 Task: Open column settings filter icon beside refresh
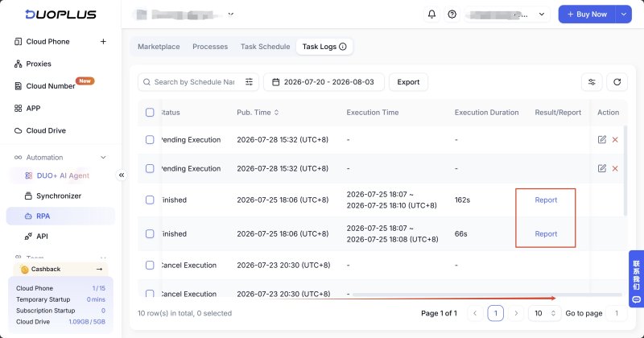[x=592, y=82]
